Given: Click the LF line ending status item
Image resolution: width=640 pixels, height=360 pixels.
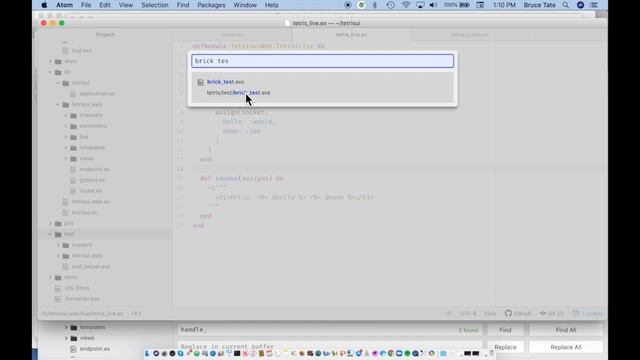Looking at the screenshot, I should (x=448, y=313).
